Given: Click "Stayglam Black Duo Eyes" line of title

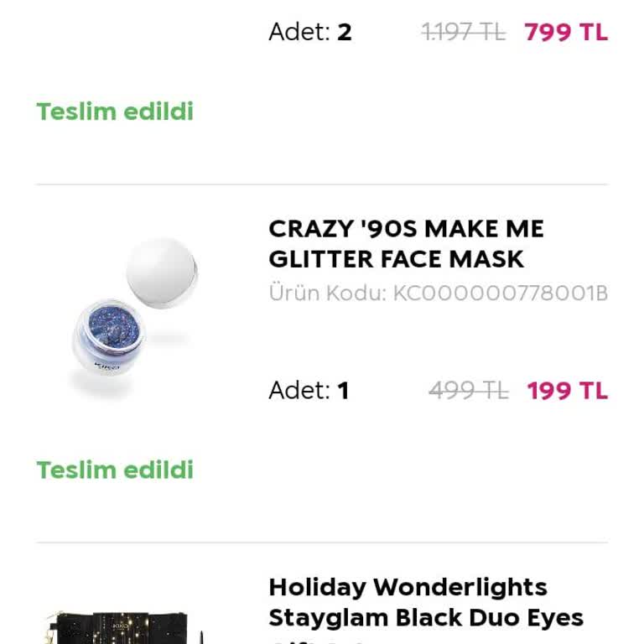Looking at the screenshot, I should (x=425, y=618).
